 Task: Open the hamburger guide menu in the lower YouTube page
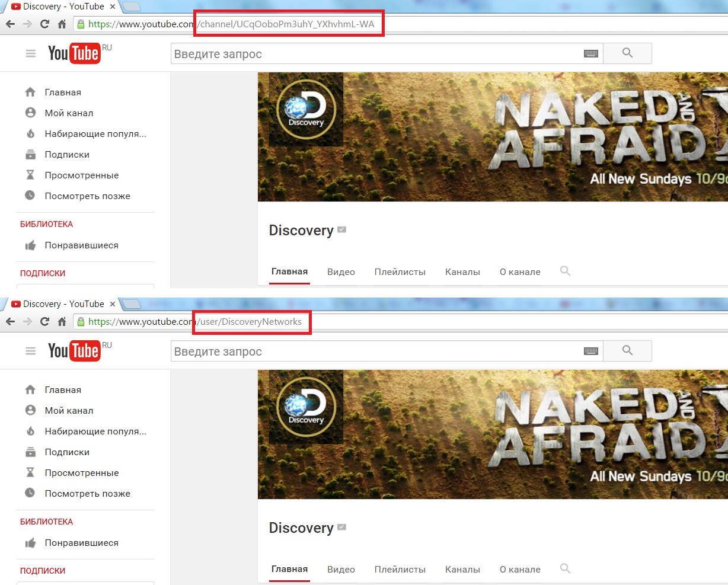[31, 351]
